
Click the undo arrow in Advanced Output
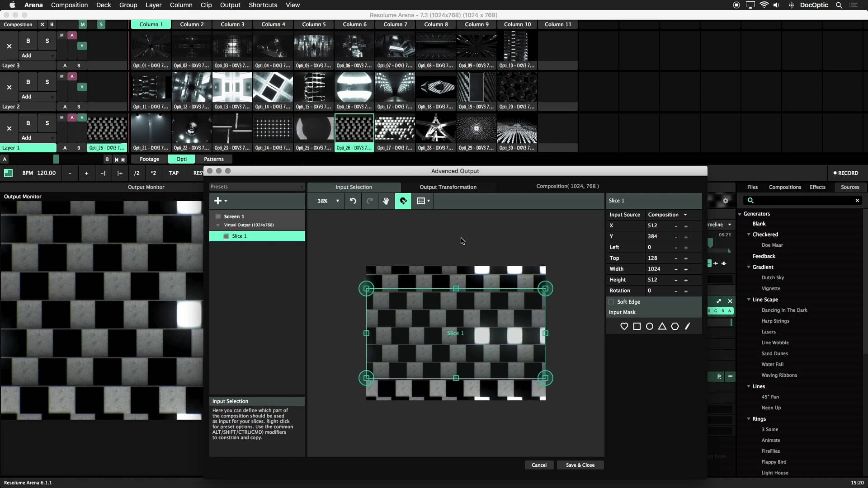tap(353, 201)
